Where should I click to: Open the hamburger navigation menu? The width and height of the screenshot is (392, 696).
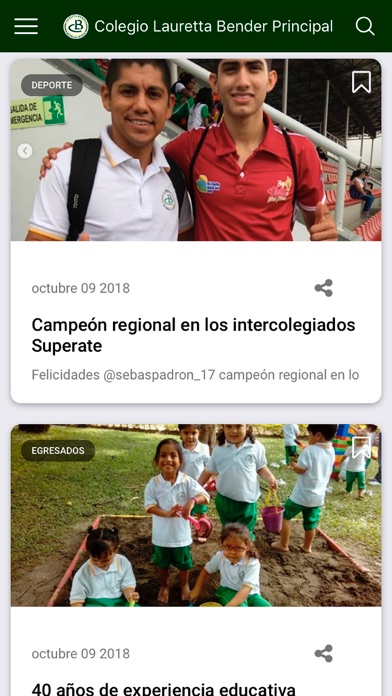point(26,26)
